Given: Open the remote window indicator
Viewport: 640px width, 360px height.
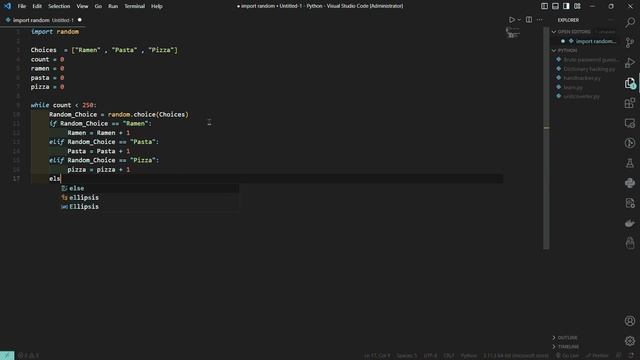Looking at the screenshot, I should (x=7, y=356).
